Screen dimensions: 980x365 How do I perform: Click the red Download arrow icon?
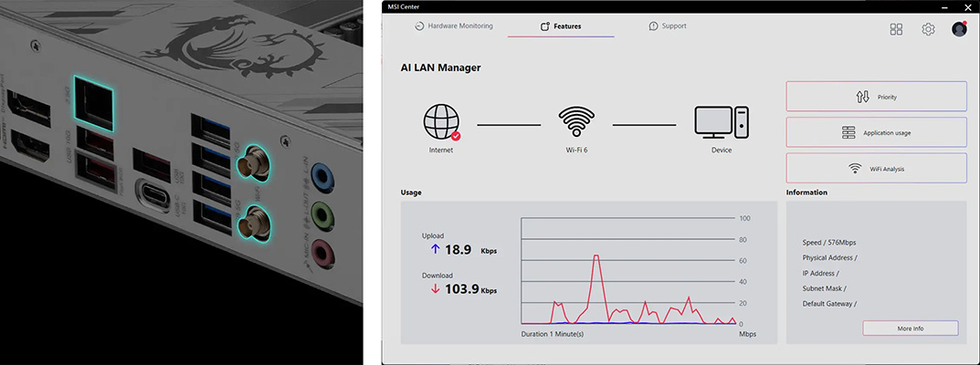[x=436, y=289]
